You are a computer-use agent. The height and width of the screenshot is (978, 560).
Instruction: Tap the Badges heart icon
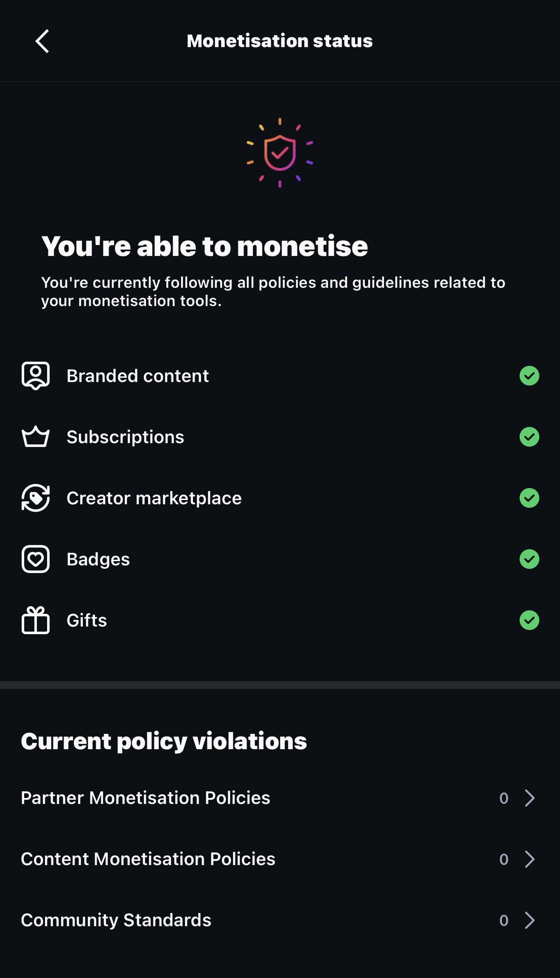click(x=36, y=559)
